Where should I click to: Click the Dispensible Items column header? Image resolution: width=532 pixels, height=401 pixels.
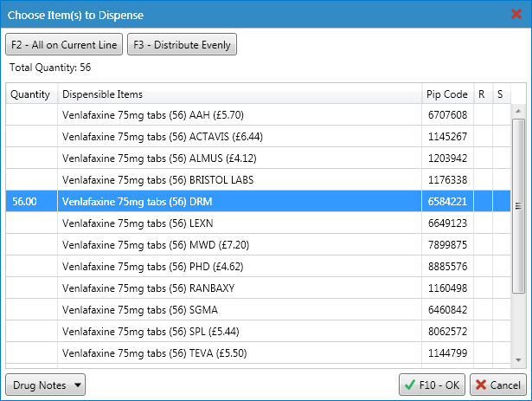point(240,94)
